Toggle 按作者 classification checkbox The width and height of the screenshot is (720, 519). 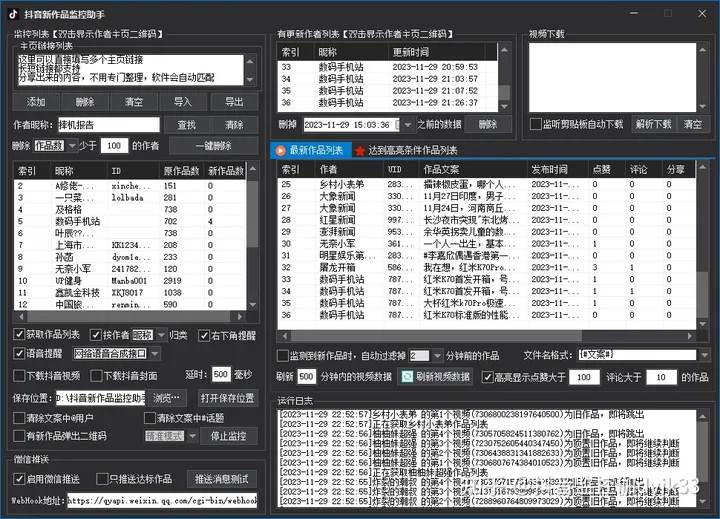click(96, 335)
